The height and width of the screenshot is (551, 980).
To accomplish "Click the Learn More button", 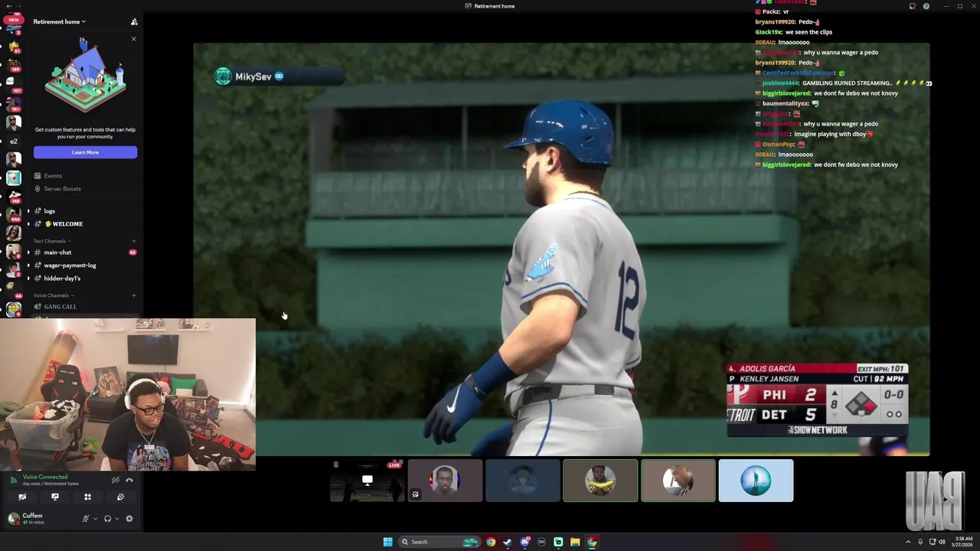I will click(85, 152).
